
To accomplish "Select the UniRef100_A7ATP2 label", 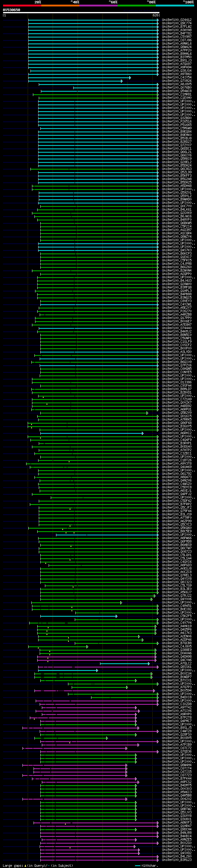I will (x=176, y=450).
